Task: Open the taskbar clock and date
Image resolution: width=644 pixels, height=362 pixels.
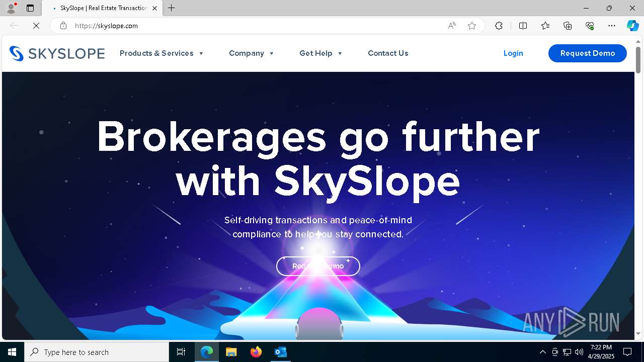Action: 601,352
